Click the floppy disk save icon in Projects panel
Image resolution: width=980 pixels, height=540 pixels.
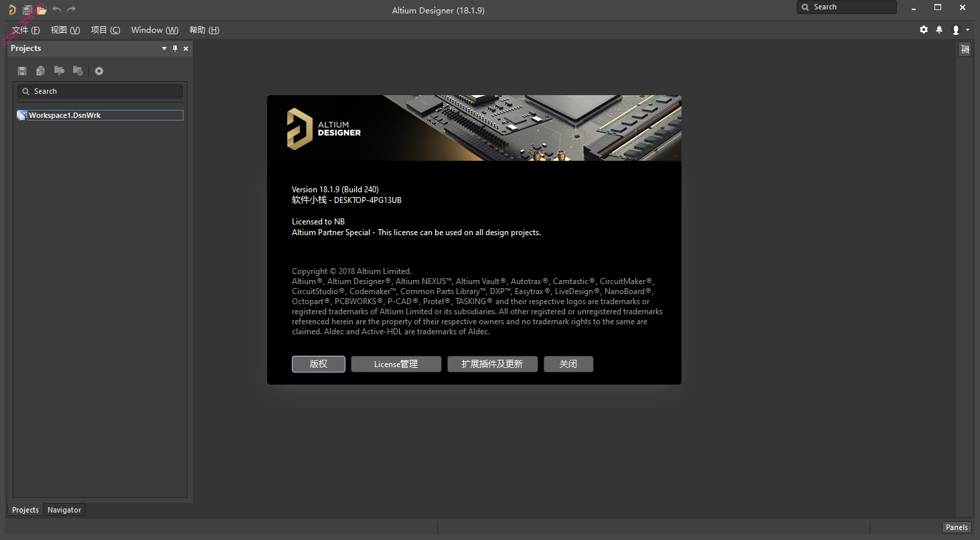pyautogui.click(x=22, y=71)
